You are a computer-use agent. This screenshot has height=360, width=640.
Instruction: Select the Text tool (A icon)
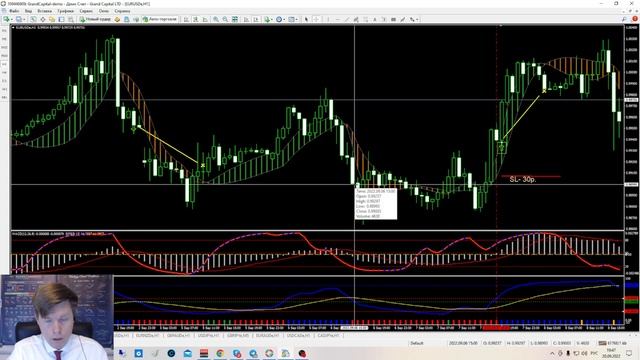(x=375, y=19)
